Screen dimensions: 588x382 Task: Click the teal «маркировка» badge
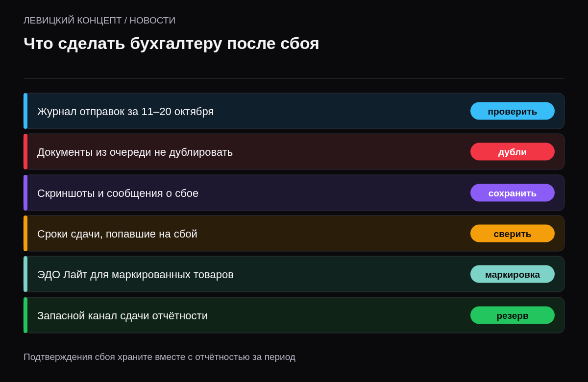(x=513, y=274)
